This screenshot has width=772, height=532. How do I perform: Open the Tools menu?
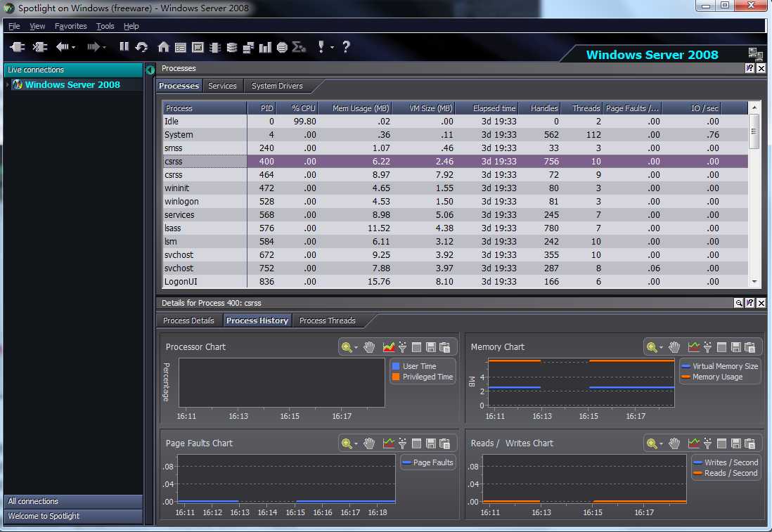(x=105, y=26)
